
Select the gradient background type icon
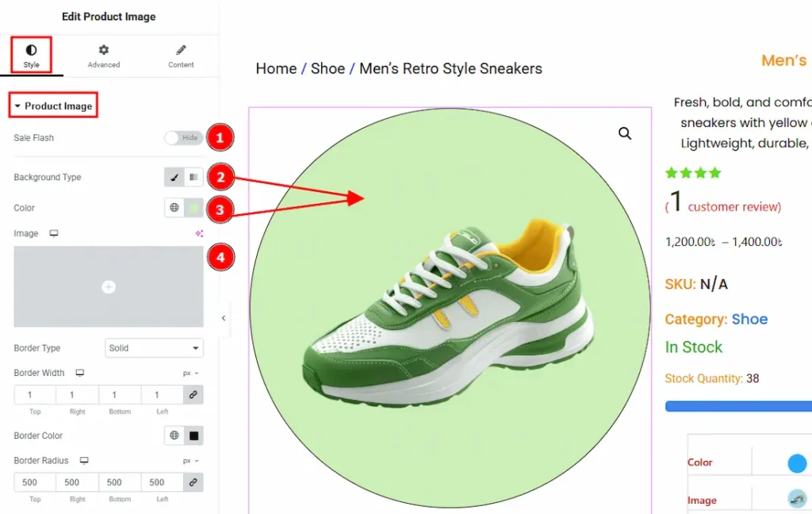pyautogui.click(x=193, y=177)
